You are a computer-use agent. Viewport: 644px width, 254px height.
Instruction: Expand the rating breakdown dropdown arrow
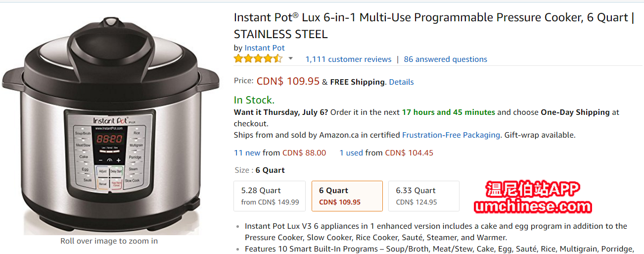click(291, 58)
